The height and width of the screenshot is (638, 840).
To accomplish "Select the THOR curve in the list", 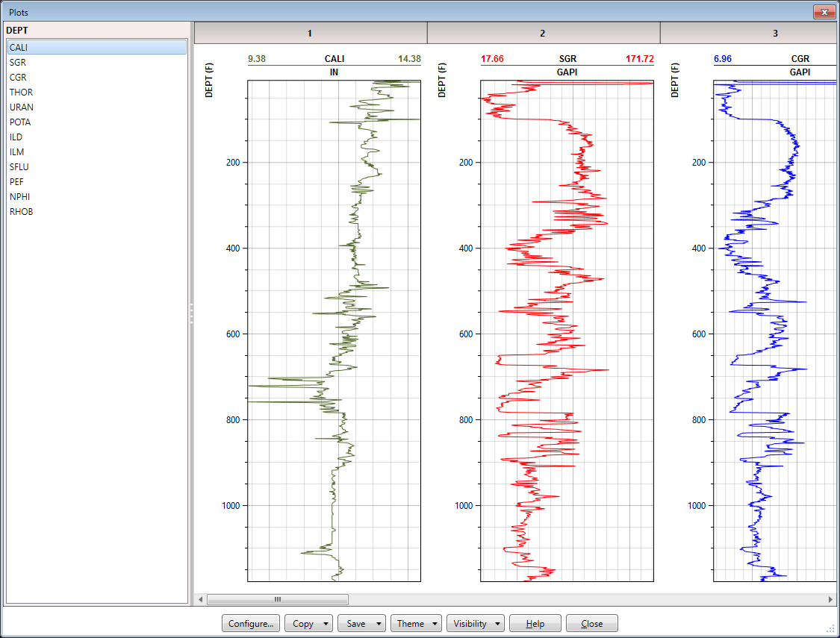I will (x=22, y=92).
